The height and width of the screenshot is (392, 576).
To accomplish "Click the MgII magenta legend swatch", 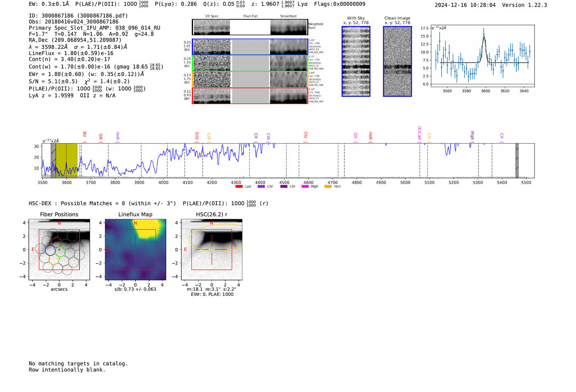I will (305, 187).
